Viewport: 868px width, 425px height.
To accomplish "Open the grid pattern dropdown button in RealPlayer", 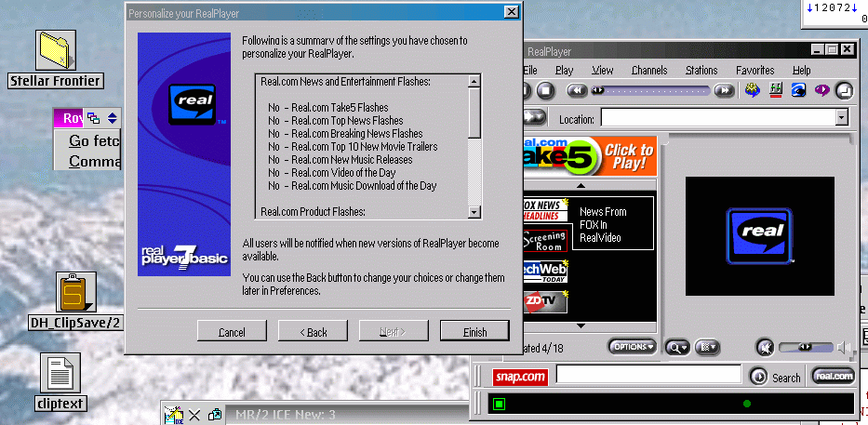I will (707, 347).
